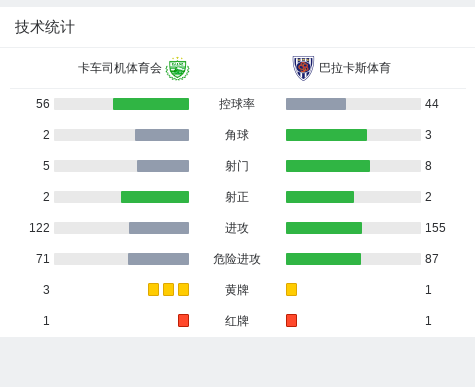This screenshot has height=387, width=475.
Task: Open the 巴拉卡斯体育 team name link
Action: [x=355, y=68]
